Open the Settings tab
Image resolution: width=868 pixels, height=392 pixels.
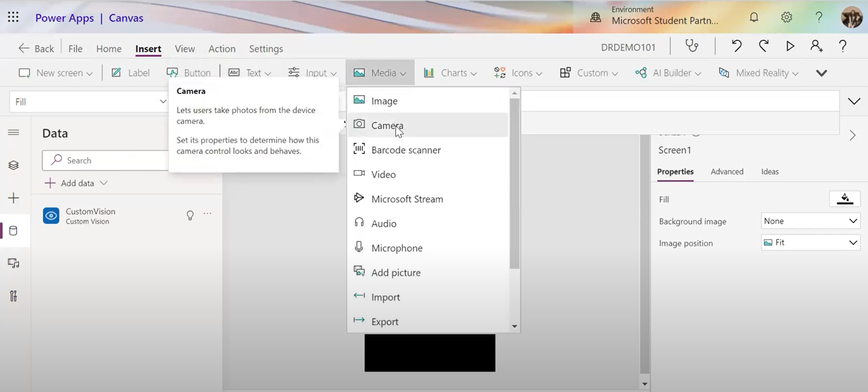(266, 49)
